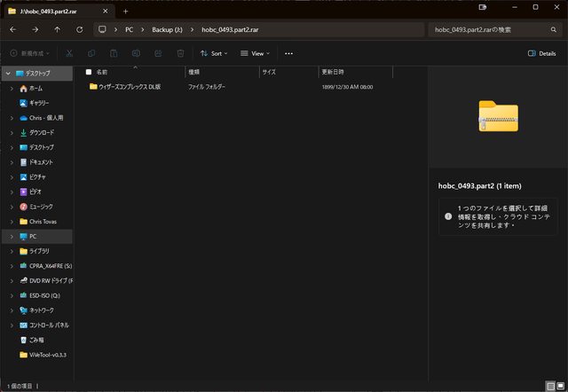
Task: Open ごみ箱 recycle bin in sidebar
Action: [x=36, y=340]
